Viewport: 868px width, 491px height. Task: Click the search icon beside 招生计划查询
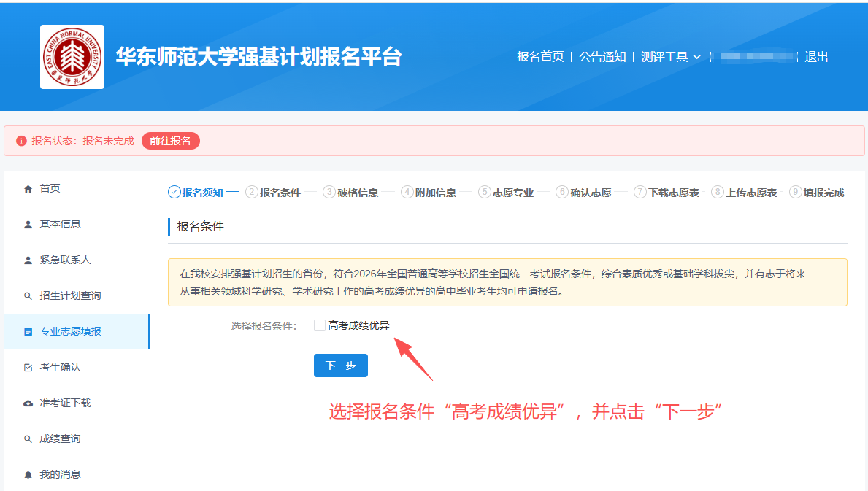tap(28, 296)
